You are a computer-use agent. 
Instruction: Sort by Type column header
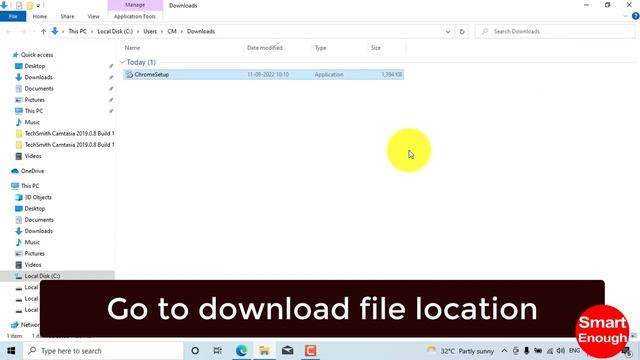(320, 48)
